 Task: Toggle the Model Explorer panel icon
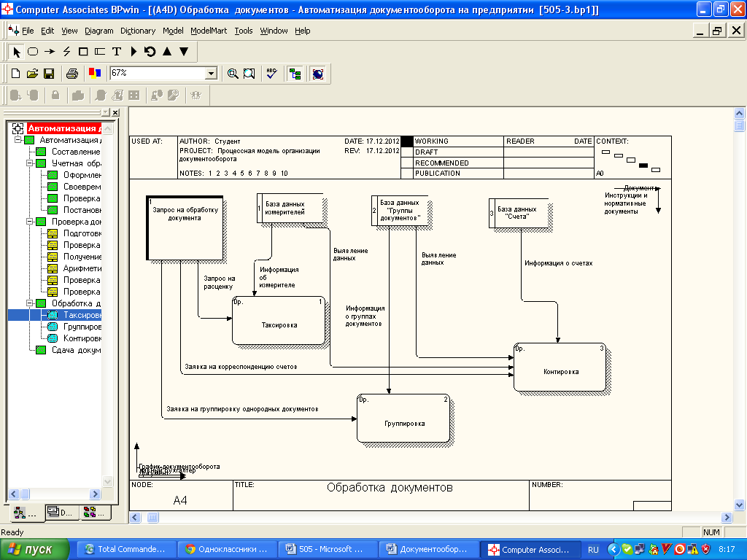click(x=295, y=74)
